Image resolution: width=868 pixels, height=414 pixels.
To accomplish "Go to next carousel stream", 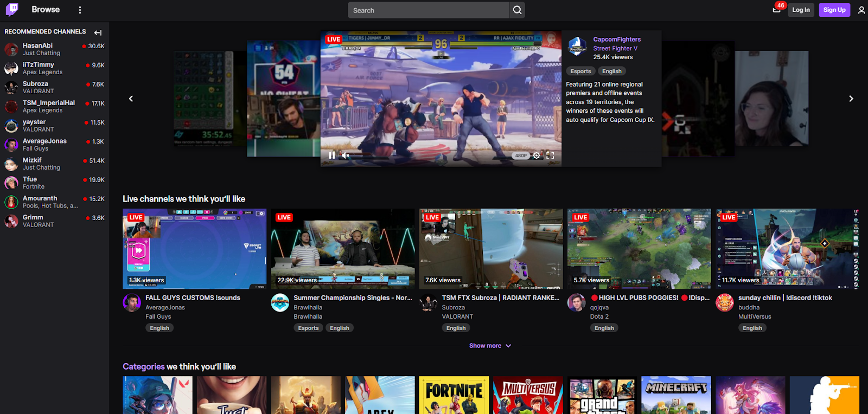I will coord(851,99).
